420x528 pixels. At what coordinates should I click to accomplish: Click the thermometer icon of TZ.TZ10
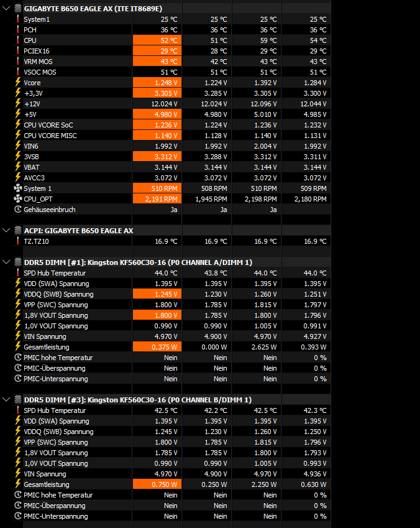18,241
